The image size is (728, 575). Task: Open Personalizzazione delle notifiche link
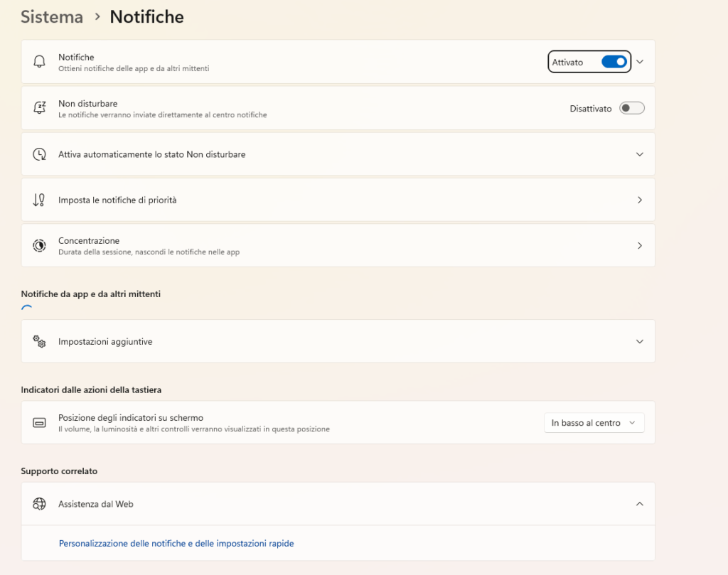tap(176, 544)
